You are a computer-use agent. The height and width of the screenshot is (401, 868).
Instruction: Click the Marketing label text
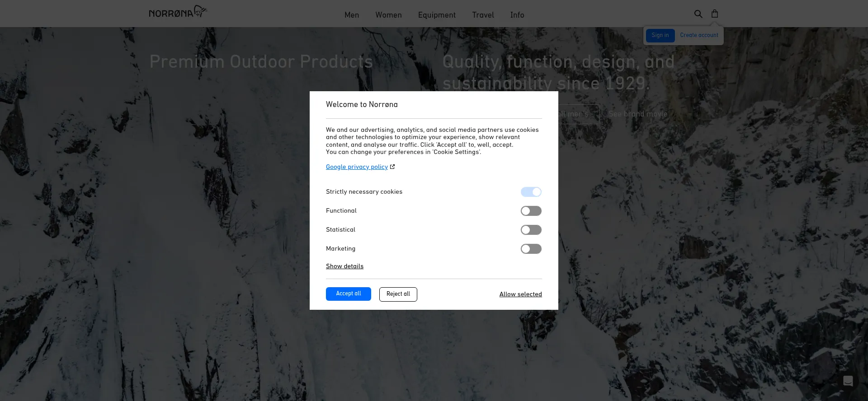tap(340, 249)
